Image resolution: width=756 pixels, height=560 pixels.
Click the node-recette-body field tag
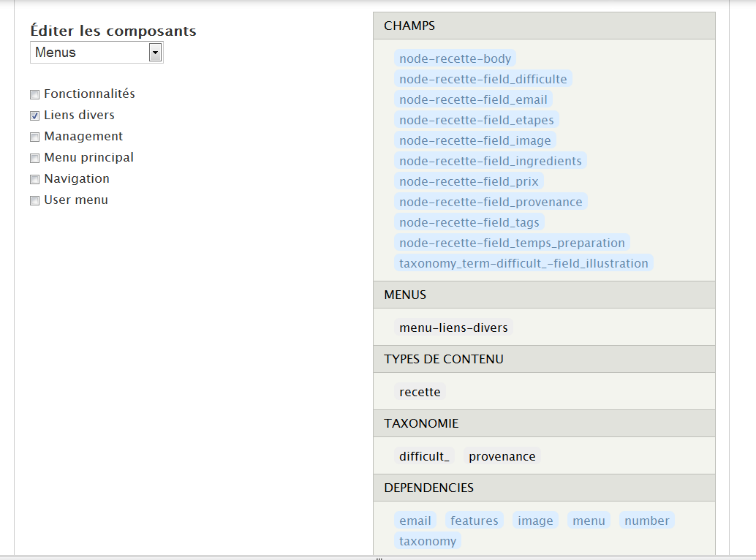tap(455, 58)
